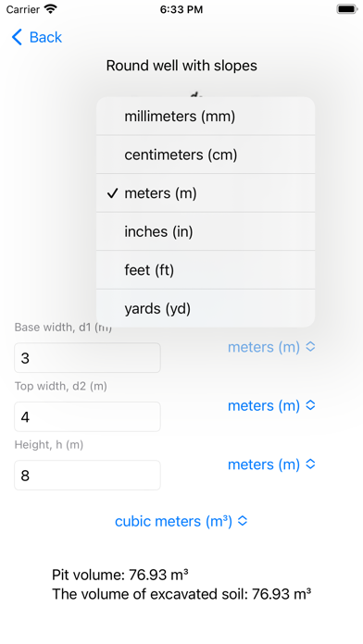
Task: Click up-down chevron beside Height unit
Action: point(311,464)
